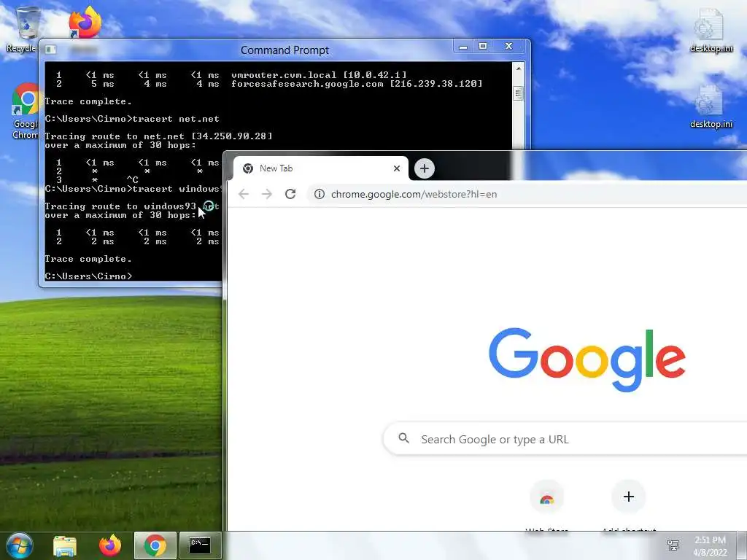Click the final C:\Users\Cirno> prompt
Viewport: 747px width, 560px height.
tap(88, 276)
